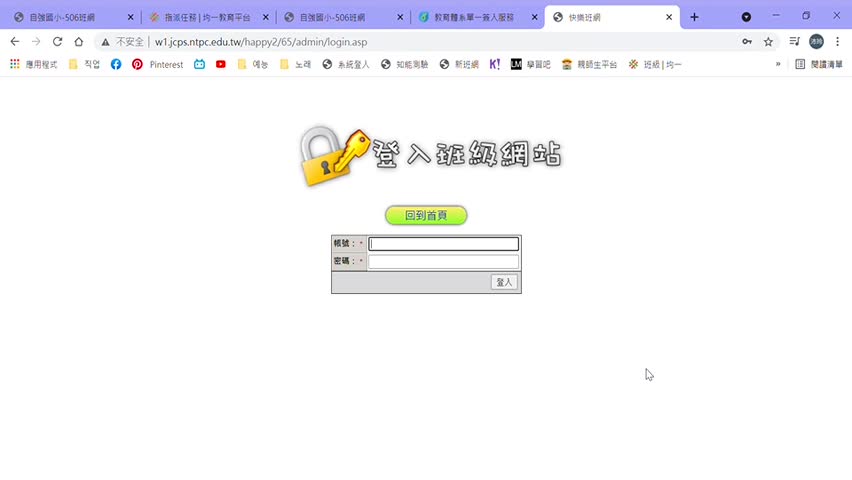
Task: Open the Chrome three-dot menu
Action: coord(837,42)
